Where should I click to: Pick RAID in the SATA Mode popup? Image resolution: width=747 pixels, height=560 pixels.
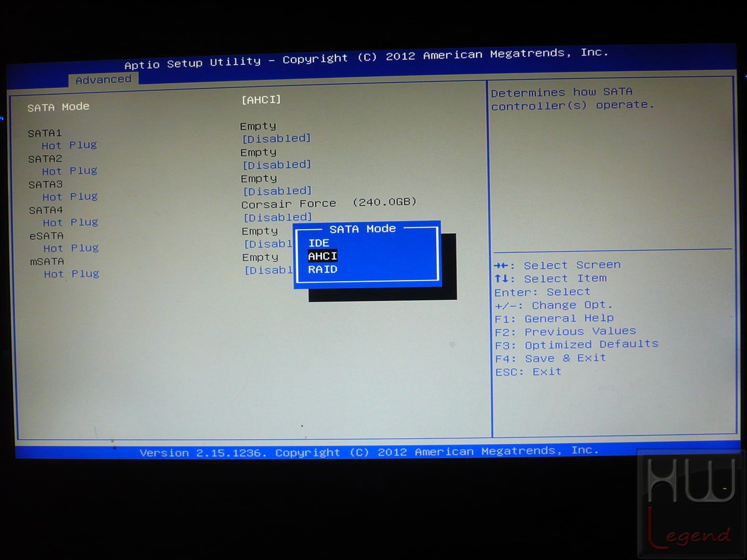pyautogui.click(x=323, y=269)
